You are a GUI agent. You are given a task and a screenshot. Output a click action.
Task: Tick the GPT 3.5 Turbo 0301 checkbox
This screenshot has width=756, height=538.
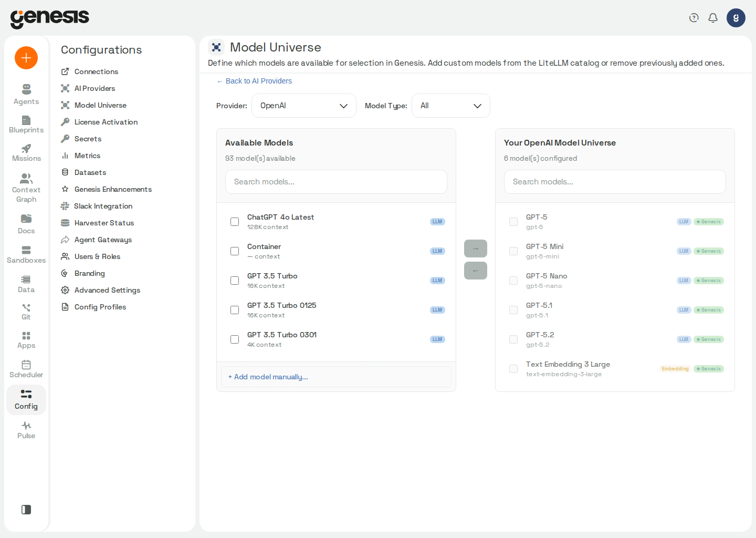(235, 339)
